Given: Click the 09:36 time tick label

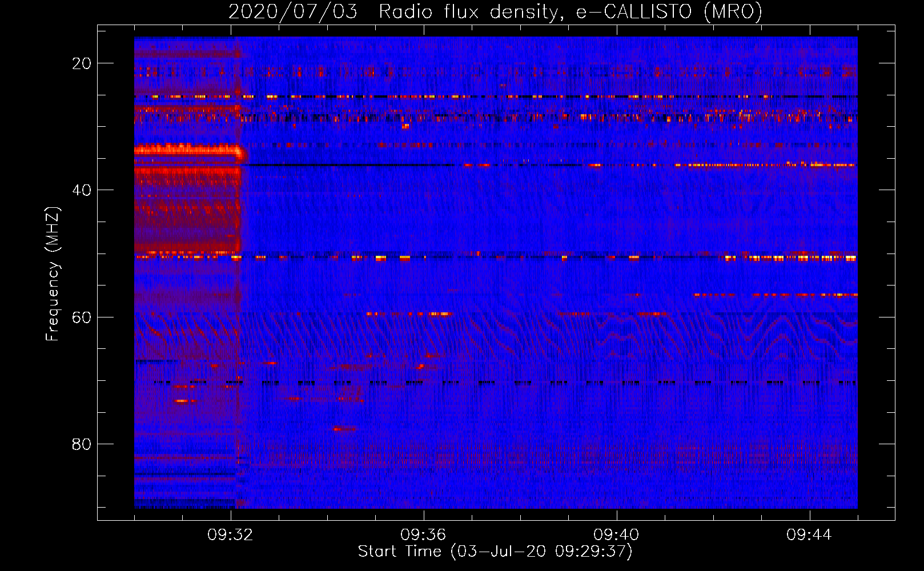Looking at the screenshot, I should (x=423, y=535).
